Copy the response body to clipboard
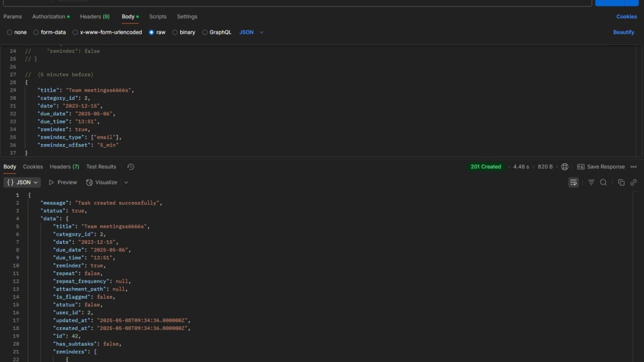Screen dimensions: 644x362 point(621,182)
